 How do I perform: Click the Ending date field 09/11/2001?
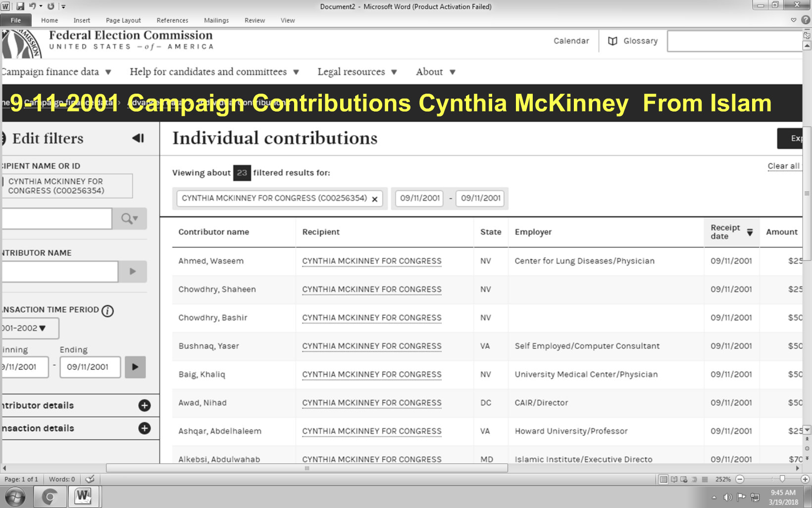coord(90,367)
